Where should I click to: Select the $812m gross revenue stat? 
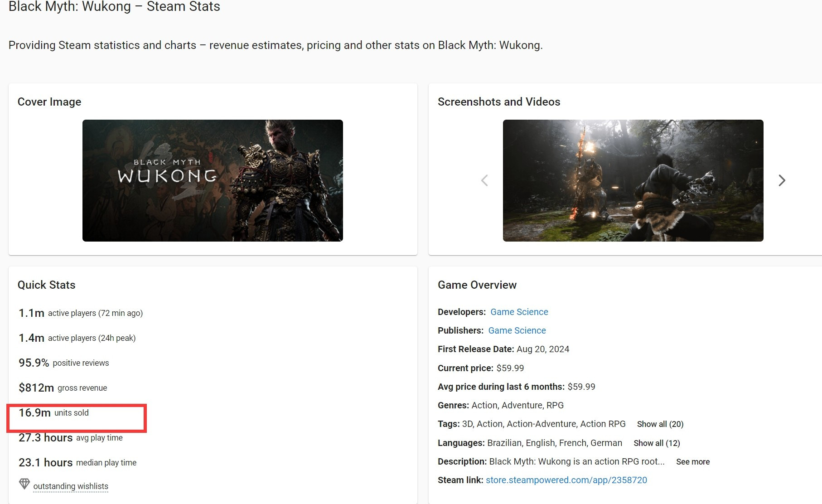pyautogui.click(x=63, y=388)
